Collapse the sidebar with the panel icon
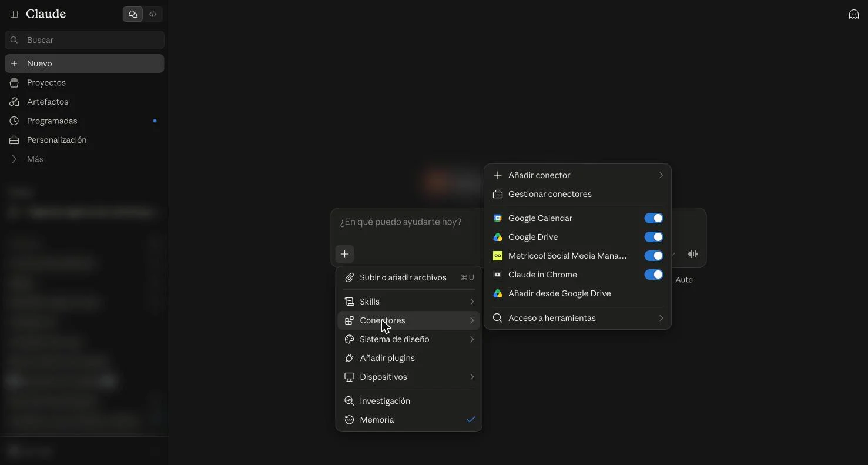Image resolution: width=868 pixels, height=465 pixels. coord(14,14)
